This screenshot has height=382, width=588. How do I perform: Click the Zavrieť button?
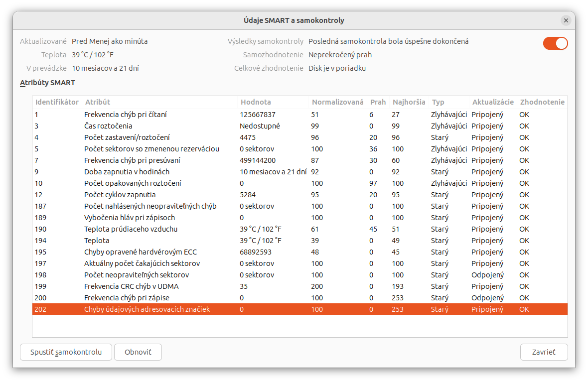[544, 352]
